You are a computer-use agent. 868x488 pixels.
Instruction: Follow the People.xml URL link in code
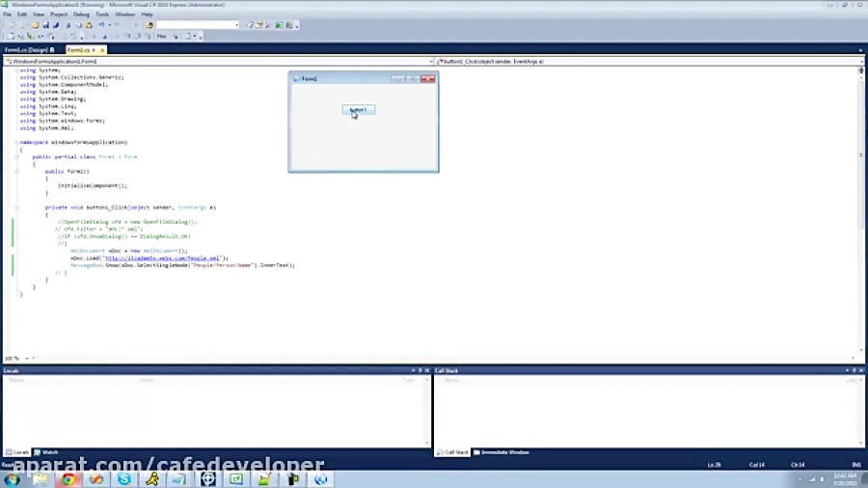162,258
